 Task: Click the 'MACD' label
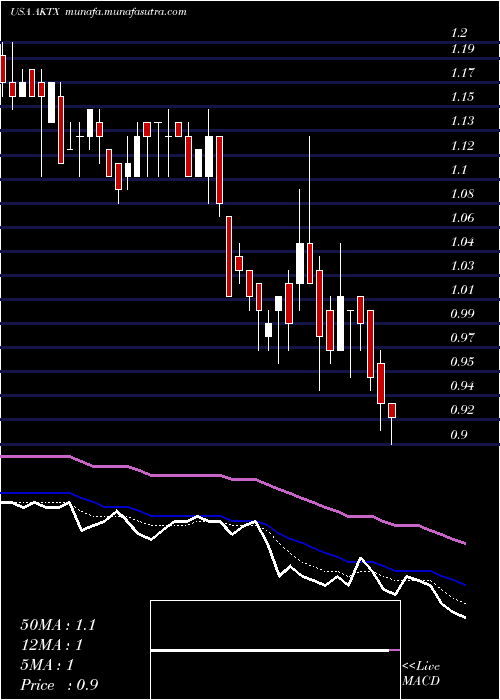click(421, 681)
